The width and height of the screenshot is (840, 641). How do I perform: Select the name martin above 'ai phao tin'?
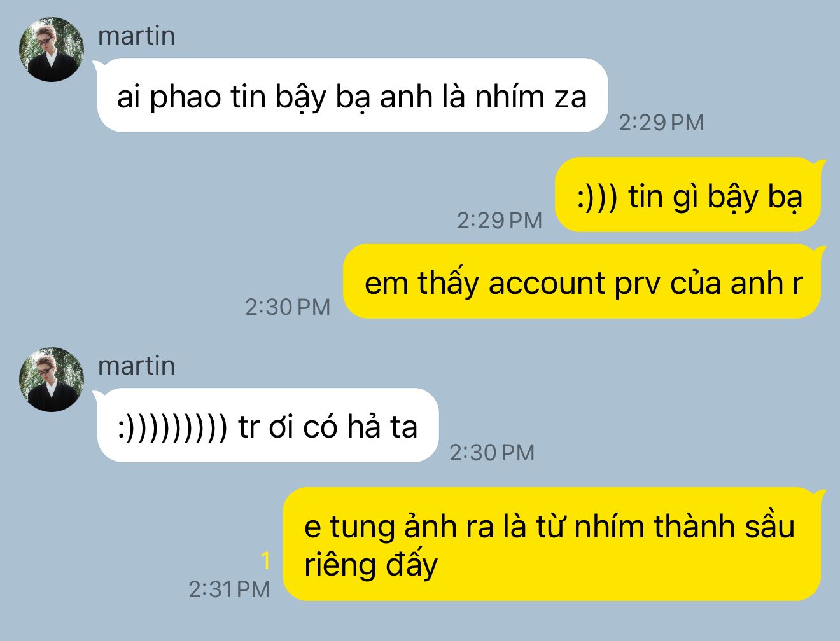coord(136,36)
